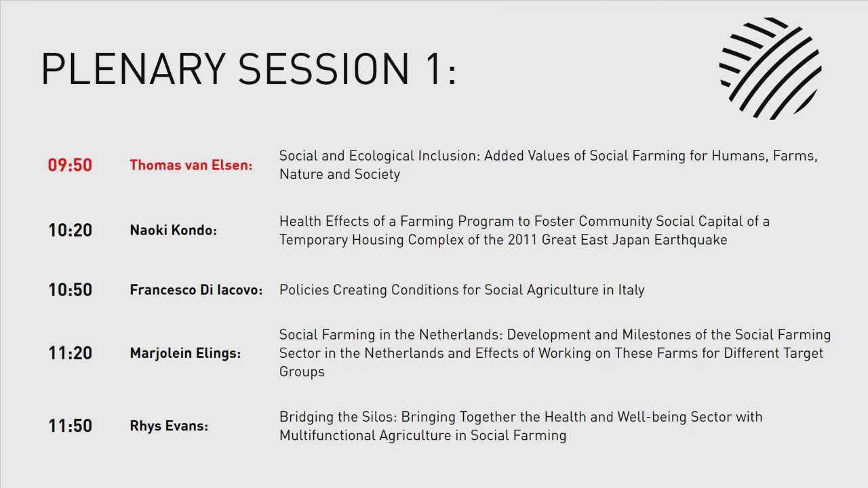This screenshot has height=488, width=868.
Task: Click the Plenary Session 1 heading
Action: coord(248,68)
